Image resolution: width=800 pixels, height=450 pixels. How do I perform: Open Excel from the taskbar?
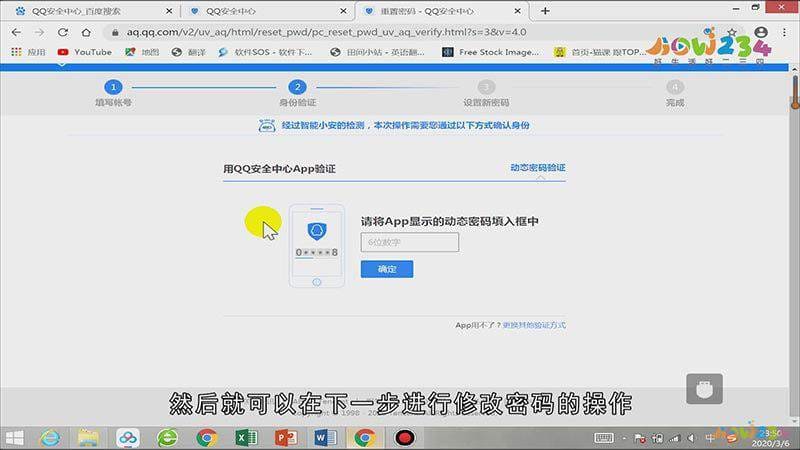pos(246,438)
